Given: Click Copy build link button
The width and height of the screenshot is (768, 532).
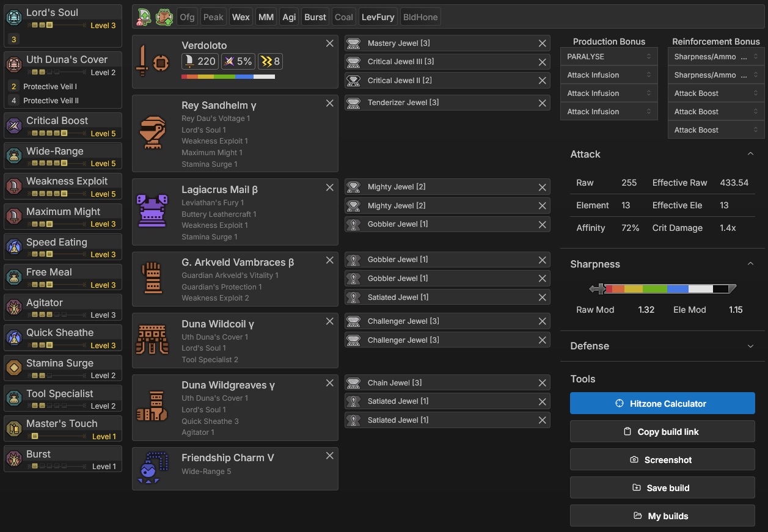Looking at the screenshot, I should click(662, 431).
